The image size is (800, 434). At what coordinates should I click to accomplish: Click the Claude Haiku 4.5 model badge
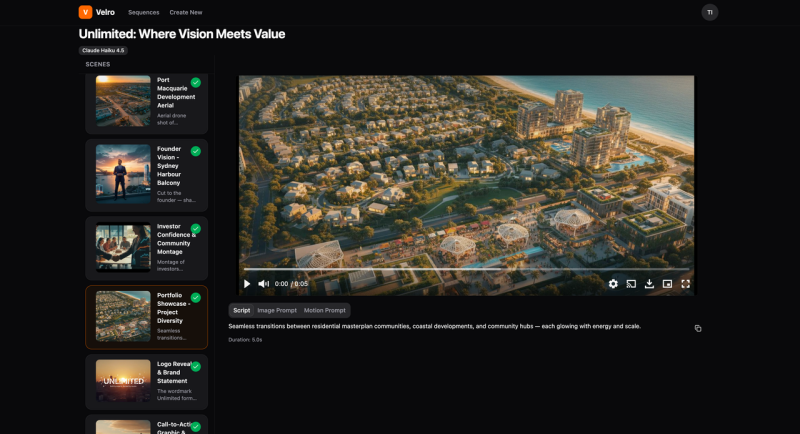[x=104, y=50]
